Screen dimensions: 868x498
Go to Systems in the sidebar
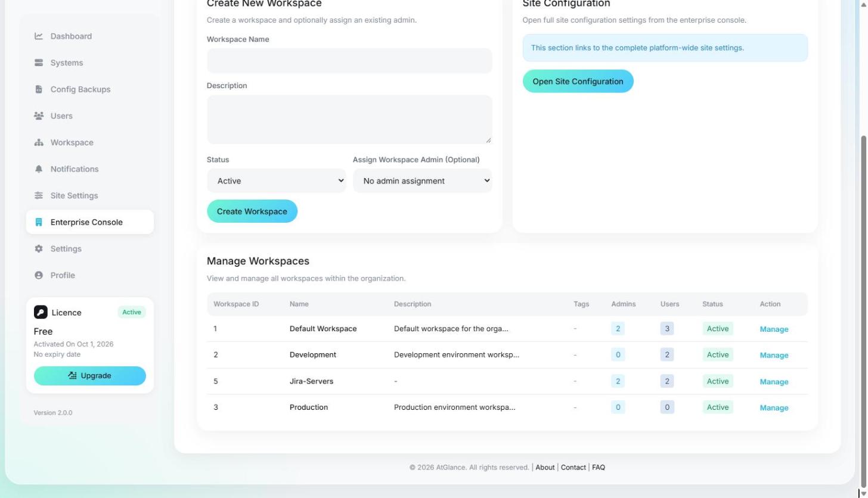pos(89,63)
